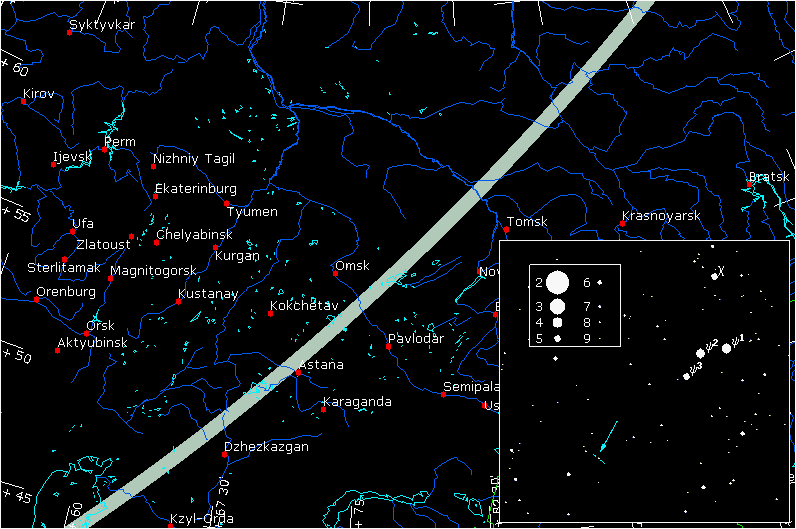Select the Karaganda city marker
This screenshot has width=796, height=529.
coord(323,409)
